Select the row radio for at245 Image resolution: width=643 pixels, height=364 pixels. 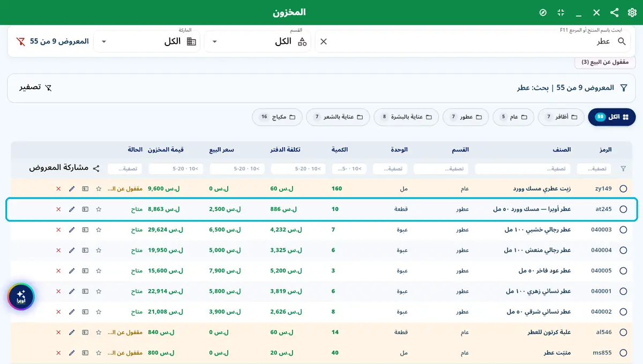tap(623, 209)
